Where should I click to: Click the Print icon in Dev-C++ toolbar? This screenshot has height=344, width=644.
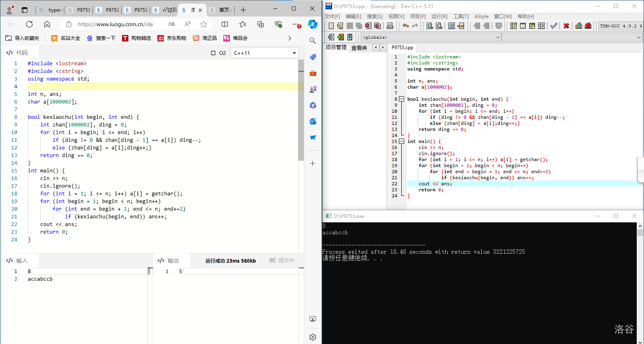point(390,26)
